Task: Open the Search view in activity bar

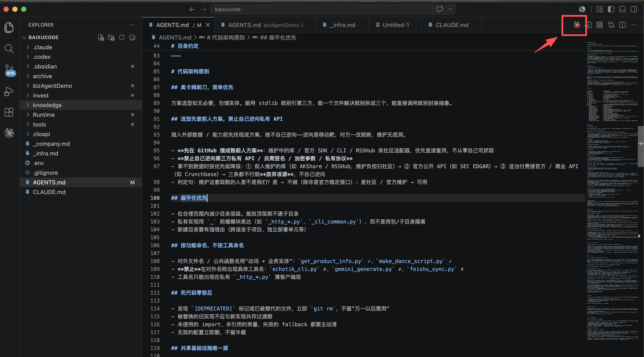Action: point(9,49)
